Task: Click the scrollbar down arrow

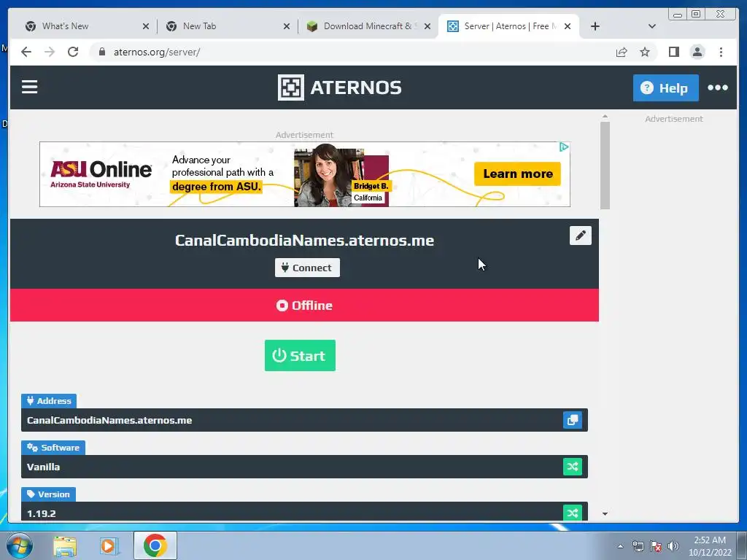Action: (605, 514)
